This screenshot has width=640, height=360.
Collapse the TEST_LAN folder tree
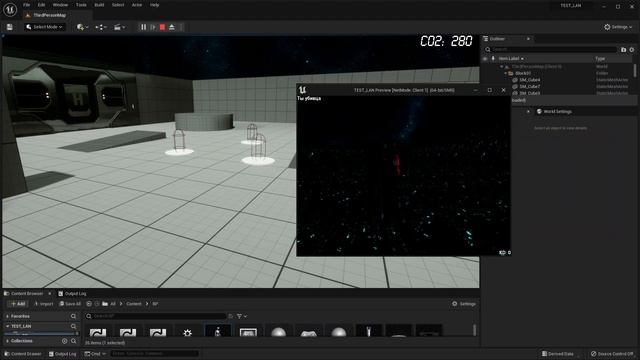point(7,327)
